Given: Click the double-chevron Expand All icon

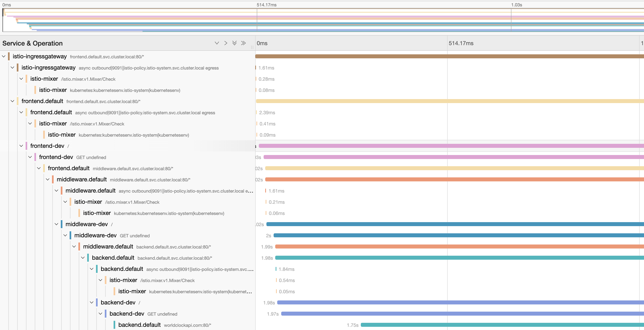Looking at the screenshot, I should (234, 43).
